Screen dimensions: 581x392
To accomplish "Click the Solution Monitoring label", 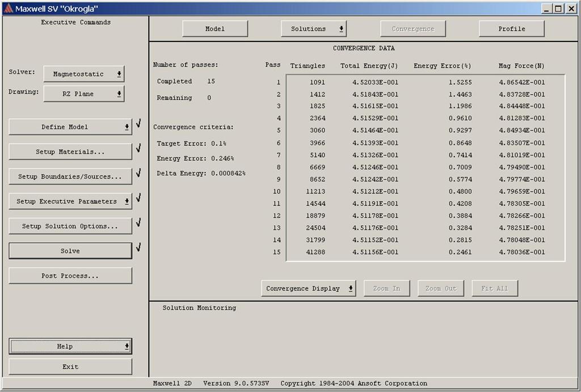I will click(x=199, y=307).
